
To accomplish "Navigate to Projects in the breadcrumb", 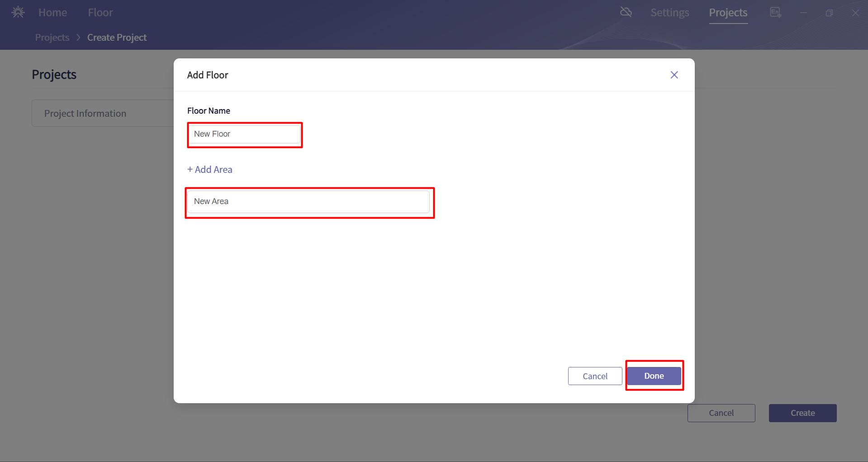I will tap(52, 38).
